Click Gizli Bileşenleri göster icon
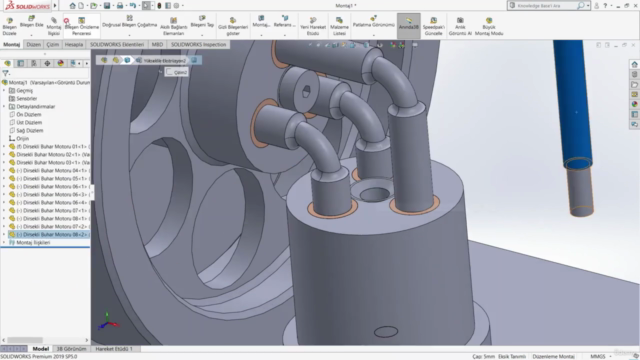 pyautogui.click(x=233, y=20)
